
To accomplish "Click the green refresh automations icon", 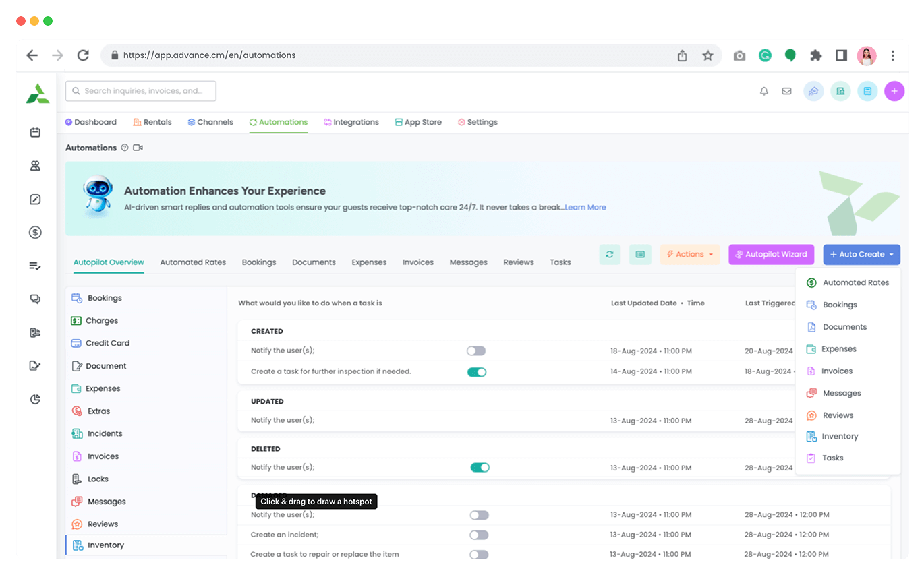I will coord(610,254).
